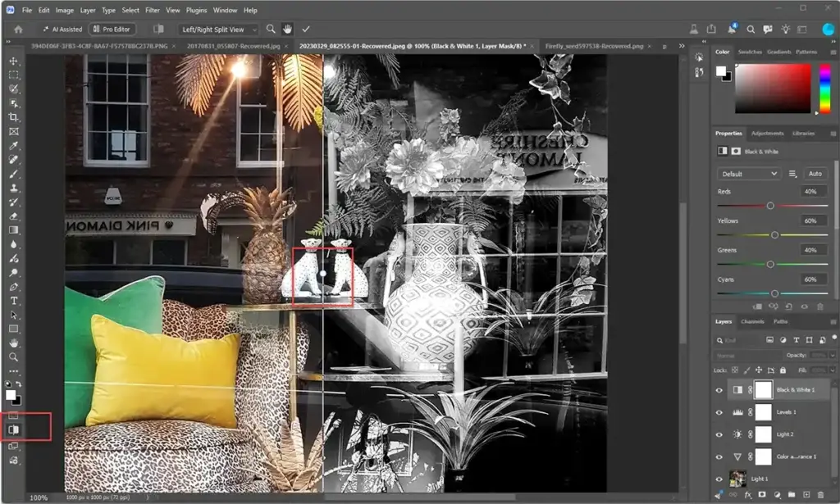
Task: Hide the Black & White 1 layer
Action: [x=719, y=390]
